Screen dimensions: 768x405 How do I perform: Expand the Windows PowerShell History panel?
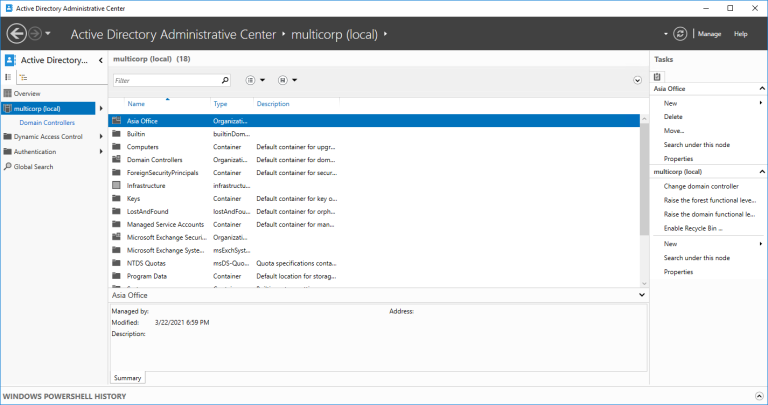759,396
